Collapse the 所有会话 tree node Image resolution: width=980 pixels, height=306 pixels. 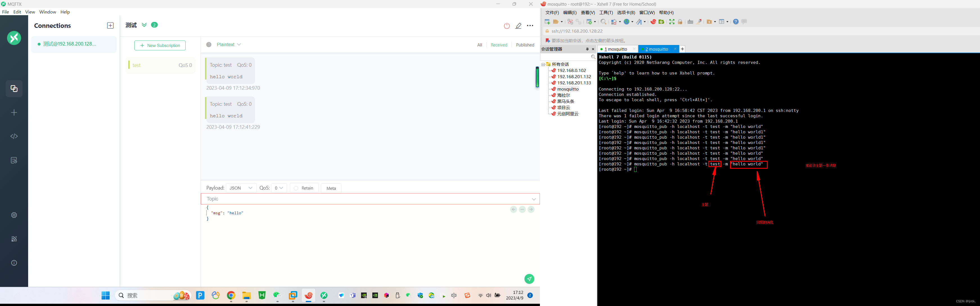click(x=543, y=64)
